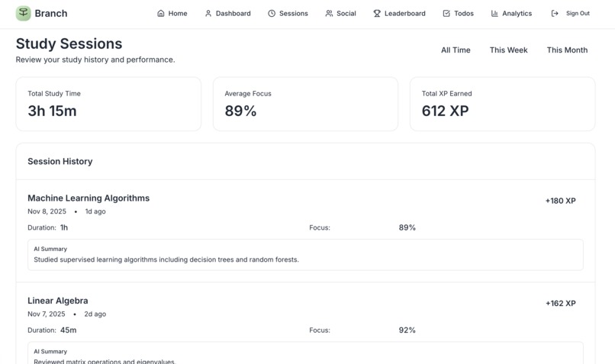Viewport: 615px width, 364px height.
Task: Click the +180 XP reward text
Action: (561, 201)
